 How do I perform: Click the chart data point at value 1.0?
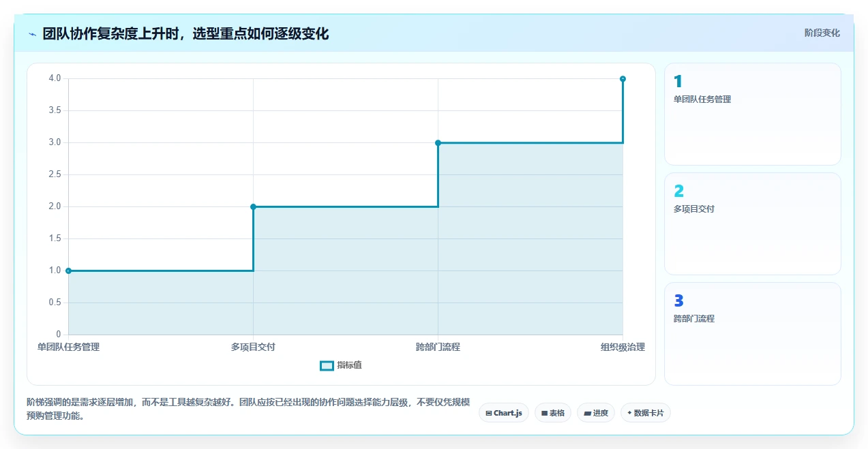pyautogui.click(x=68, y=270)
